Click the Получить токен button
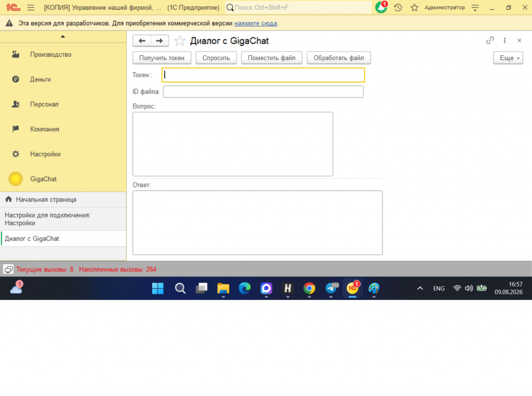Image resolution: width=532 pixels, height=396 pixels. click(x=162, y=58)
